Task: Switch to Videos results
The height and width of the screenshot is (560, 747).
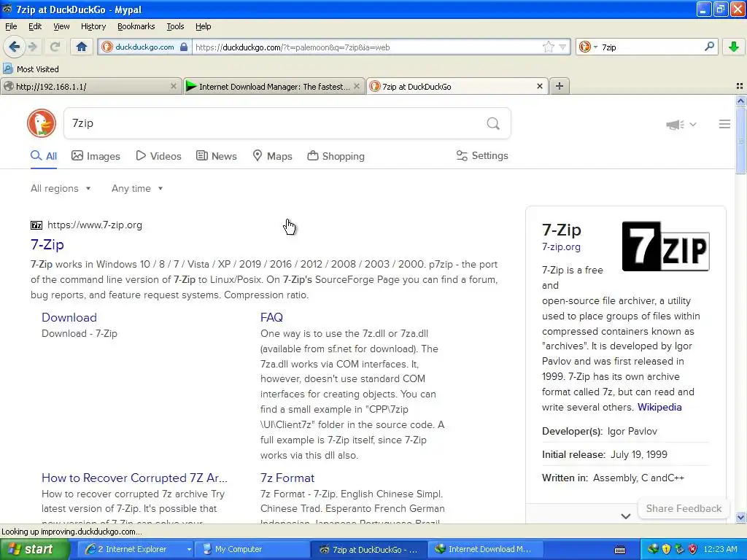Action: click(x=158, y=156)
